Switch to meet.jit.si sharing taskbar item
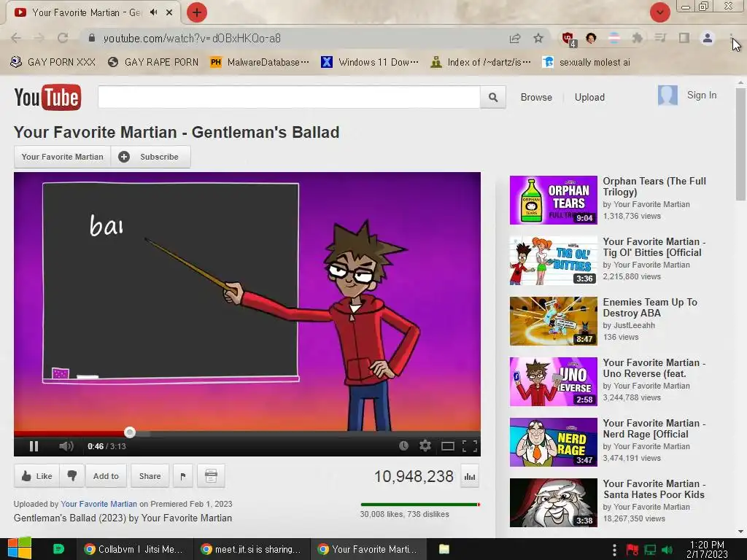Viewport: 747px width, 560px height. [252, 549]
